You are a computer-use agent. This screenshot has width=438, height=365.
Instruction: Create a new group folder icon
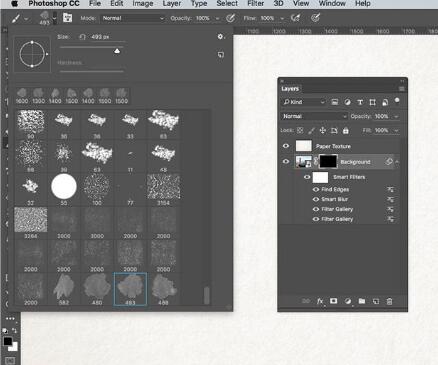(362, 301)
